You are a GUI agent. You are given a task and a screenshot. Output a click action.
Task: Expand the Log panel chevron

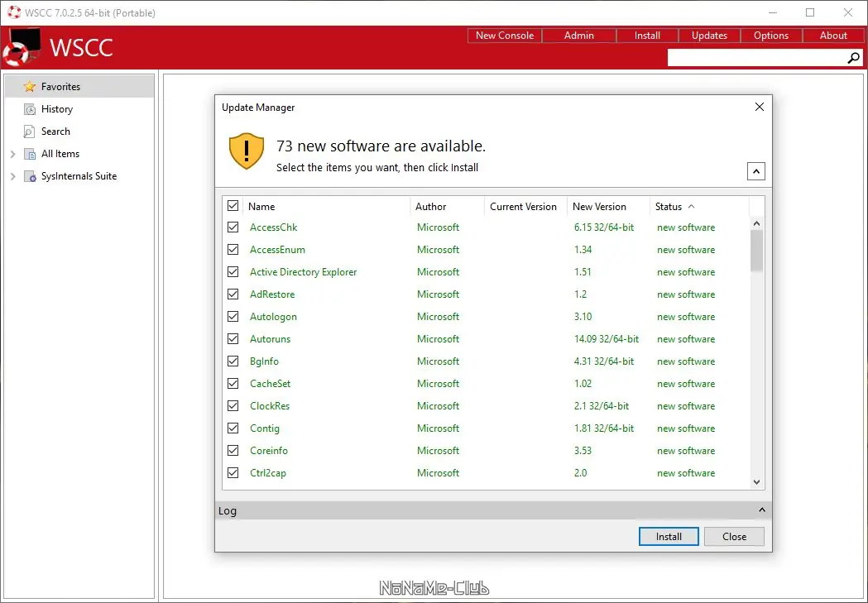[762, 510]
